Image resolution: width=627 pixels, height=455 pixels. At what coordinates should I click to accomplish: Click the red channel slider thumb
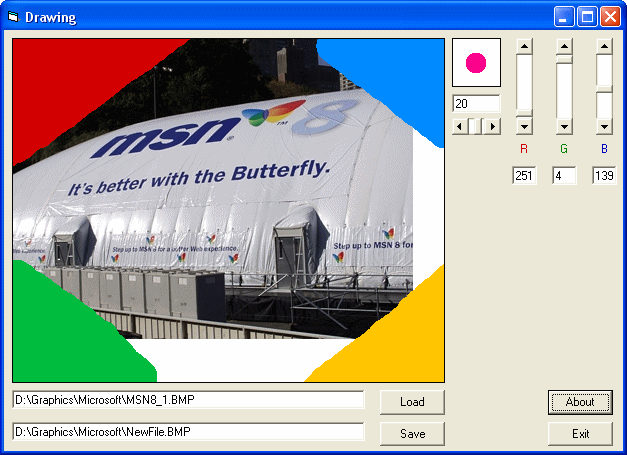[524, 114]
